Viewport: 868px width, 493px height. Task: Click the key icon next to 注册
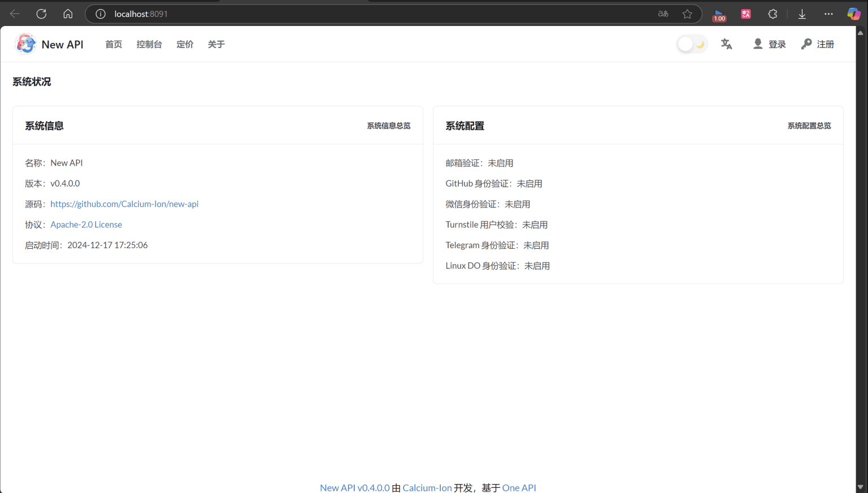[806, 44]
